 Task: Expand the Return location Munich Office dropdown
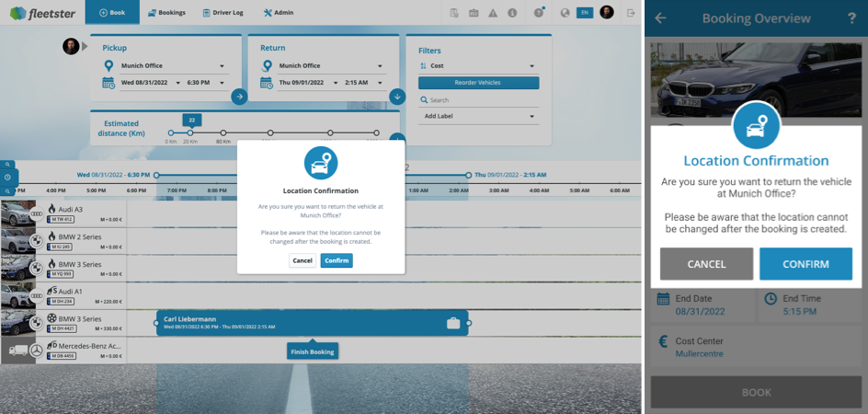[330, 66]
